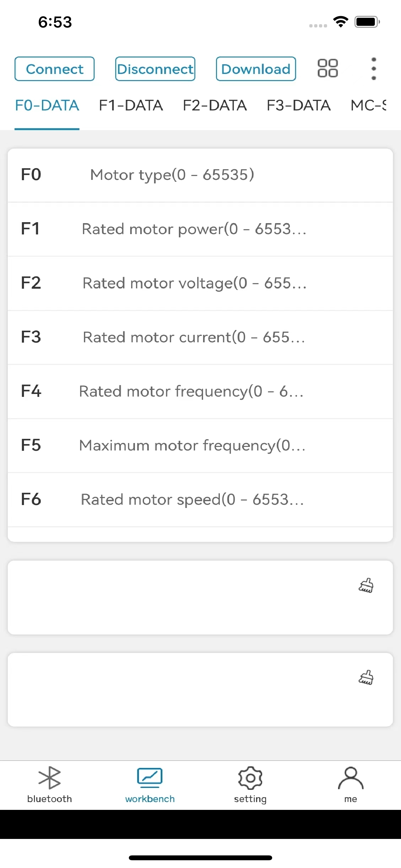
Task: Open the me profile tab
Action: click(350, 785)
